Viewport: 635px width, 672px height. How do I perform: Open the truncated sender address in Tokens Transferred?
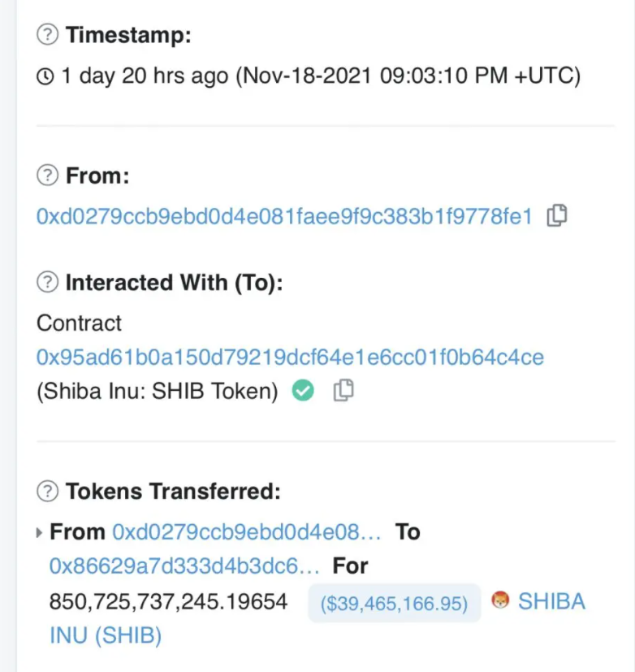(x=247, y=532)
